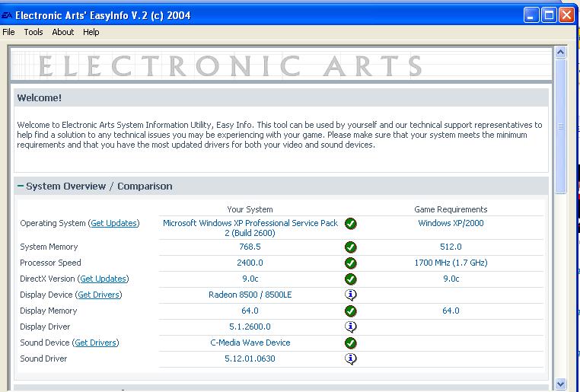
Task: Click the 5.12.01.0630 sound driver value
Action: pos(250,359)
